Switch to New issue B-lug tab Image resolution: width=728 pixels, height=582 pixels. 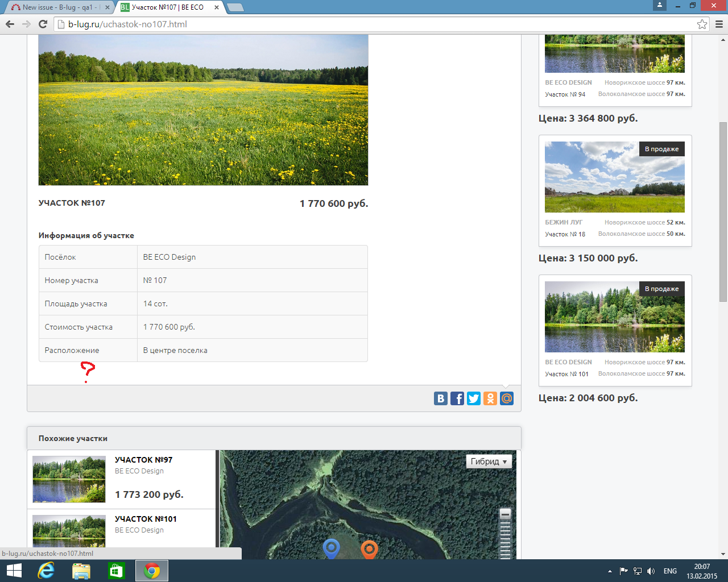[57, 7]
